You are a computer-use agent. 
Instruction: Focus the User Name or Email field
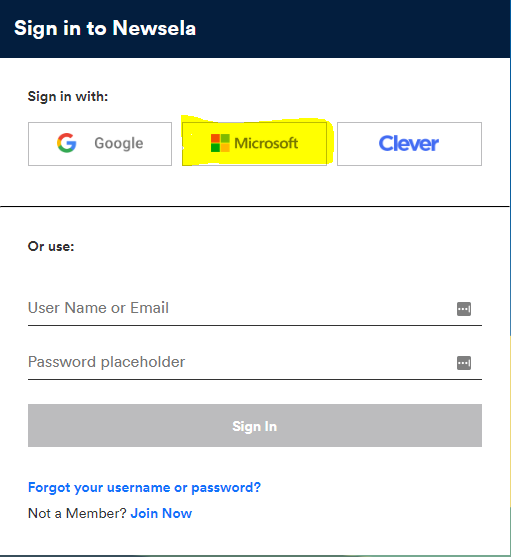tap(255, 308)
